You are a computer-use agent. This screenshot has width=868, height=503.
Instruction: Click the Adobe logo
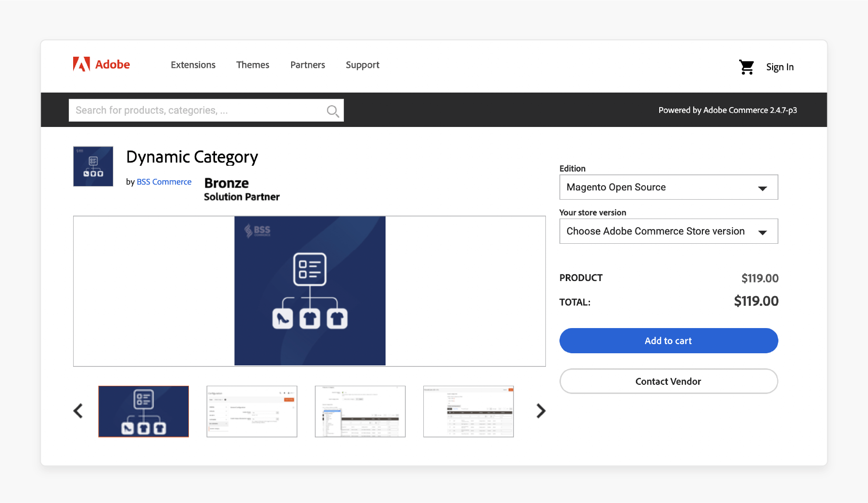(101, 64)
